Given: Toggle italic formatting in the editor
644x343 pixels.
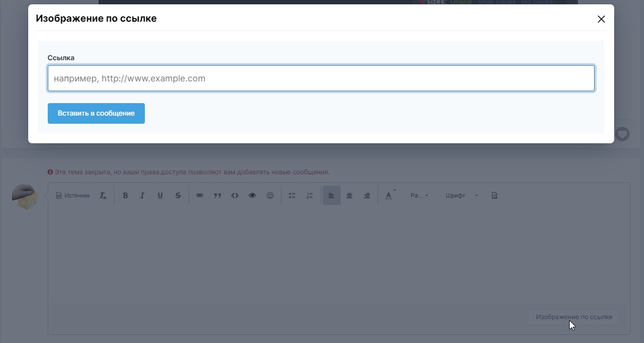Looking at the screenshot, I should [142, 195].
